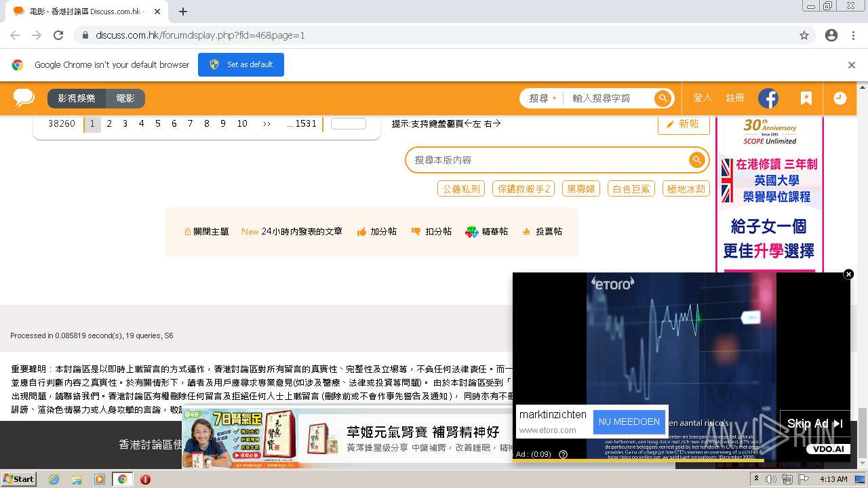Click the page number jump input box

pyautogui.click(x=349, y=124)
